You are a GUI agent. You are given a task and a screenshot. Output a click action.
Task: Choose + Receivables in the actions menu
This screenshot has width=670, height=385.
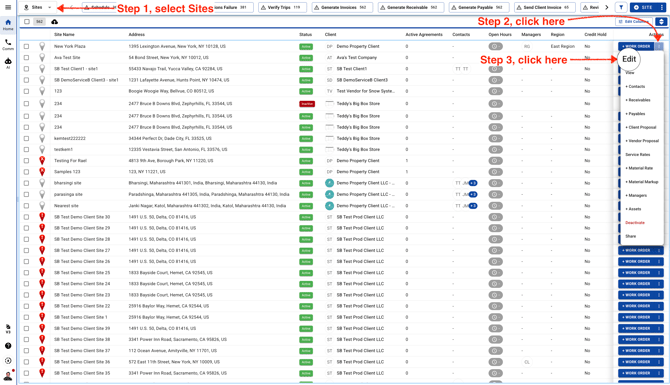point(638,100)
